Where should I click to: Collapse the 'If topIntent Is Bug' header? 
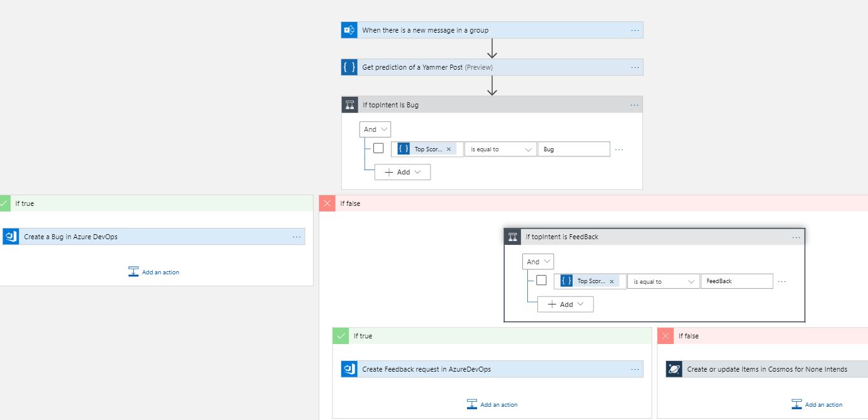click(x=492, y=105)
